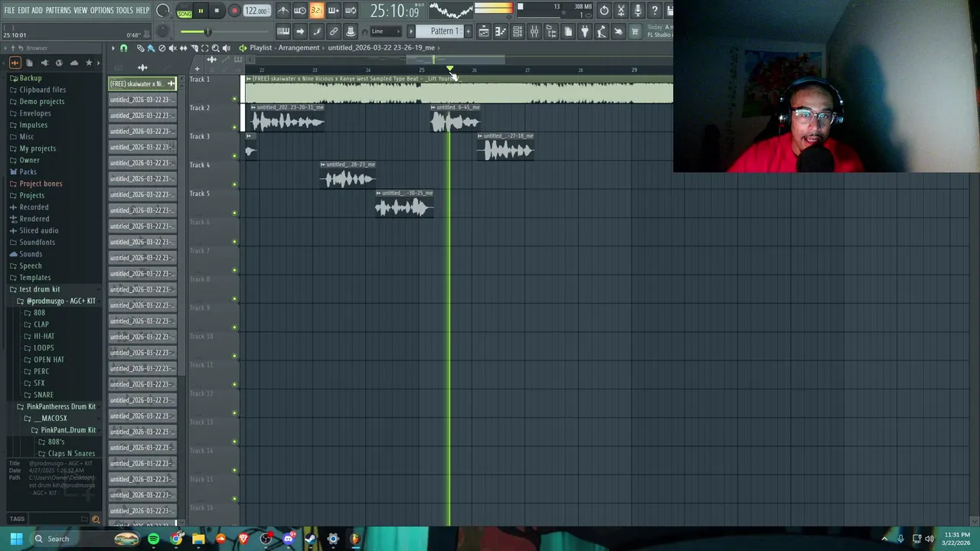Mute Track 1 using its green LED
Image resolution: width=980 pixels, height=551 pixels.
click(x=234, y=99)
